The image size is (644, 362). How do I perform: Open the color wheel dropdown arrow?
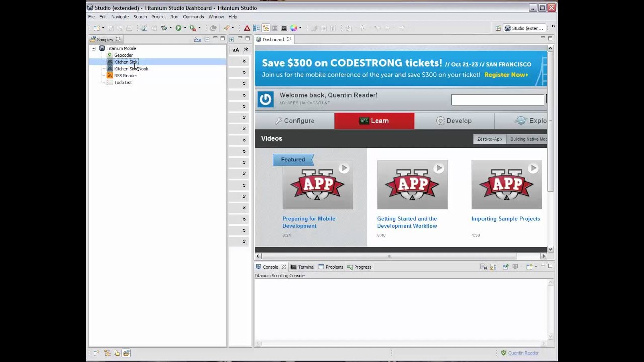(x=300, y=28)
